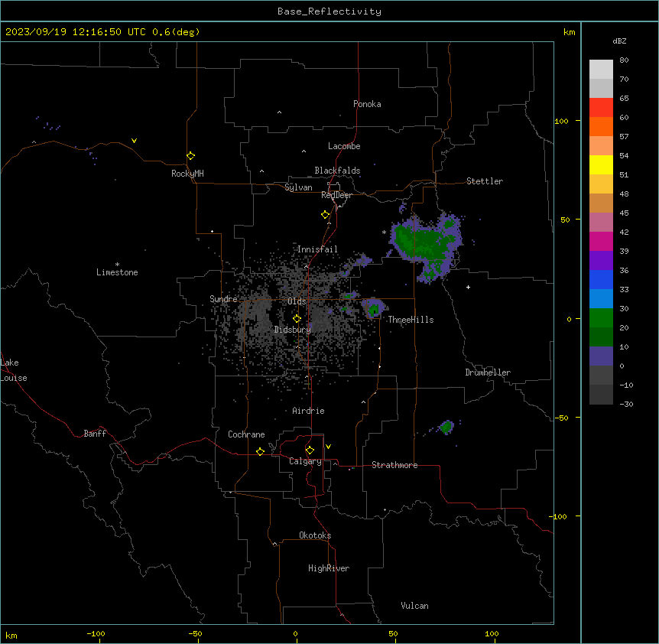Viewport: 659px width, 644px height.
Task: Click the Lacombe label
Action: (344, 146)
